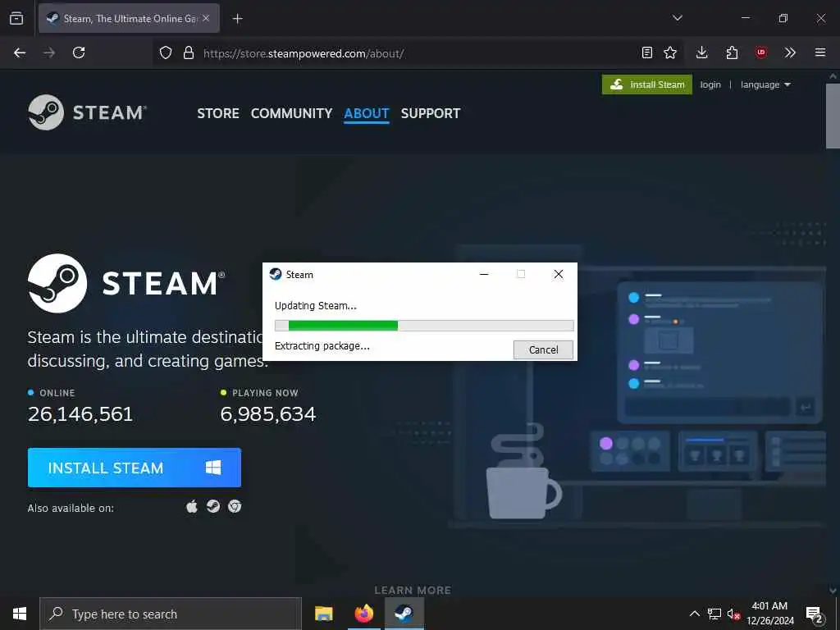840x630 pixels.
Task: Select the Chromebook download icon
Action: (x=235, y=506)
